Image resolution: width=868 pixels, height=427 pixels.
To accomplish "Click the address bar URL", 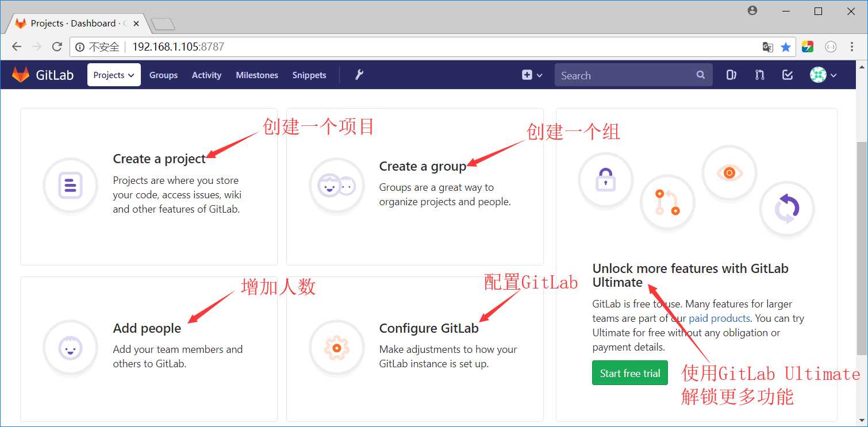I will 178,47.
